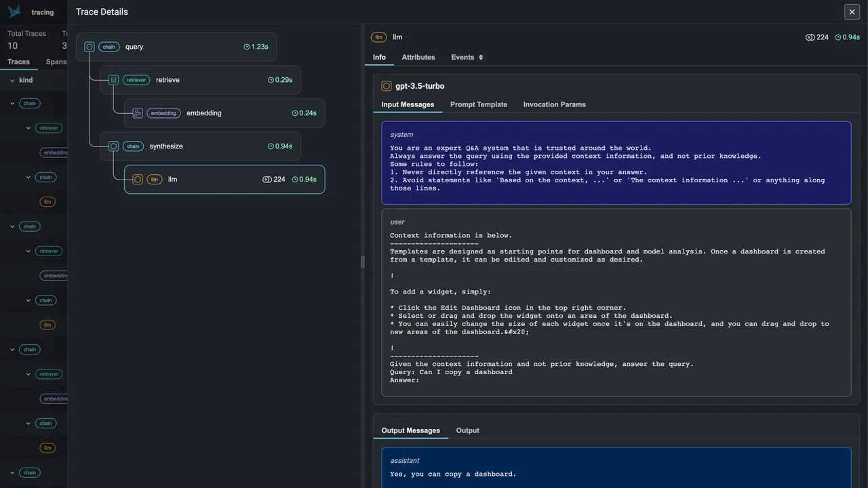
Task: Click the panel divider handle
Action: (x=363, y=262)
